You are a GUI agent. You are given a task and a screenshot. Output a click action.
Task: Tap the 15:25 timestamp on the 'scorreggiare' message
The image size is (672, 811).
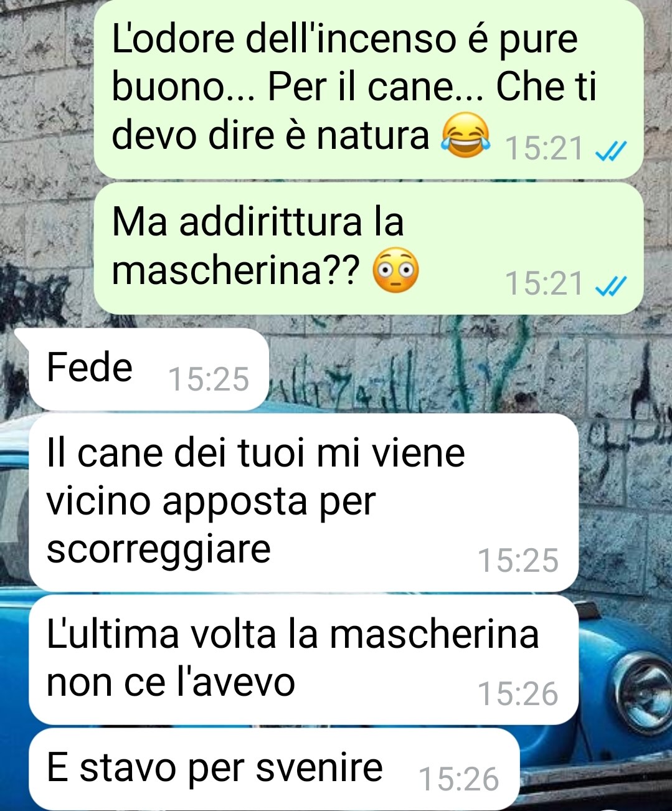coord(518,561)
